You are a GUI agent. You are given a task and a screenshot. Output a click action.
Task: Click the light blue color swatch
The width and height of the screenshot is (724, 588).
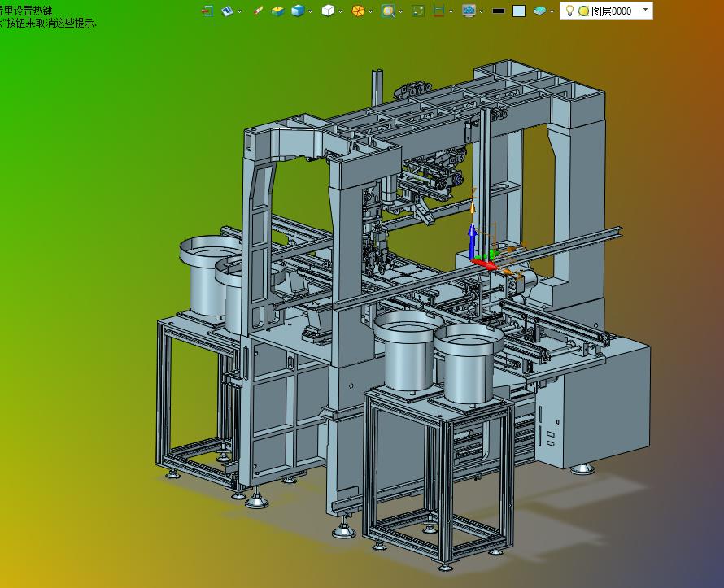(519, 11)
